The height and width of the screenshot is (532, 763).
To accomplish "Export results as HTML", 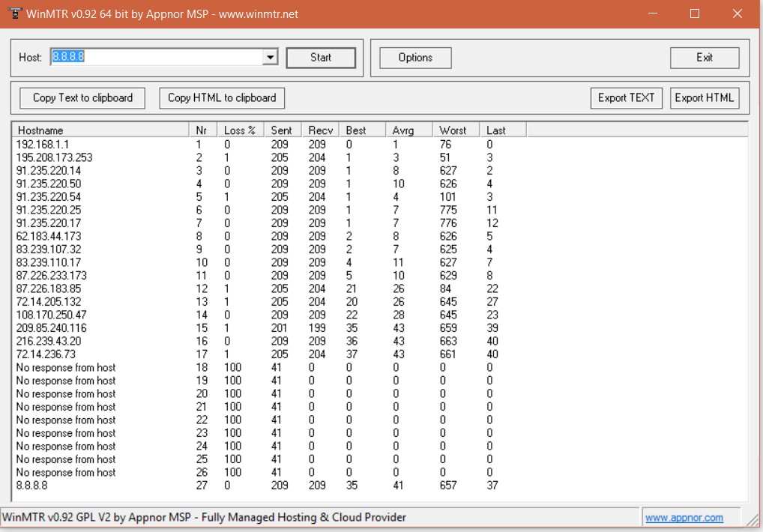I will 704,98.
